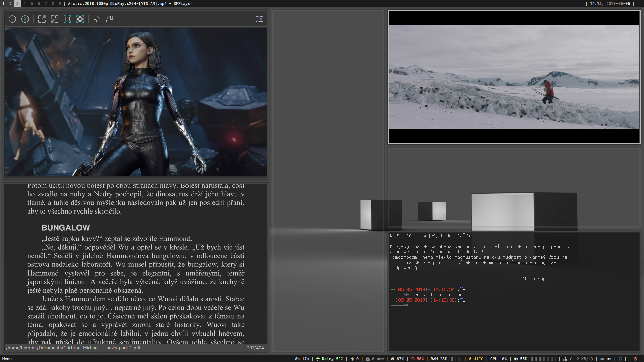The width and height of the screenshot is (644, 362).
Task: Click the date 2019-05-05 in top bar
Action: pyautogui.click(x=618, y=3)
